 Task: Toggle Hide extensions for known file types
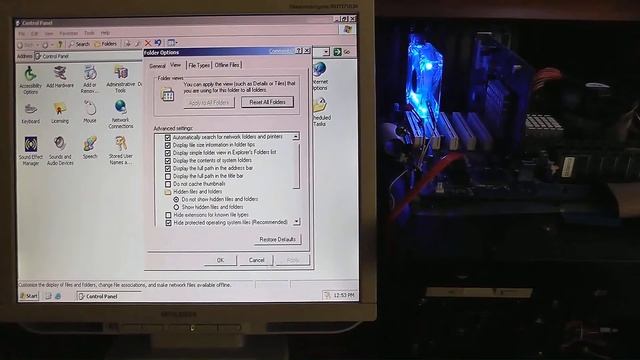point(168,215)
